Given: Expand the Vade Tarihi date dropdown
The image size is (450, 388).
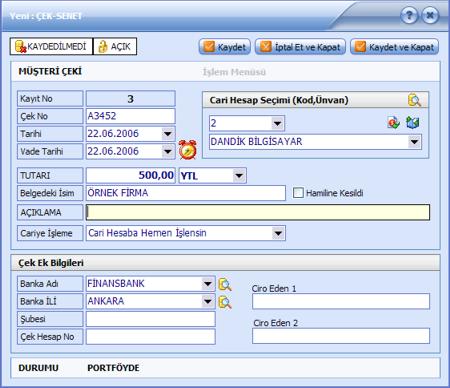Looking at the screenshot, I should pyautogui.click(x=168, y=152).
